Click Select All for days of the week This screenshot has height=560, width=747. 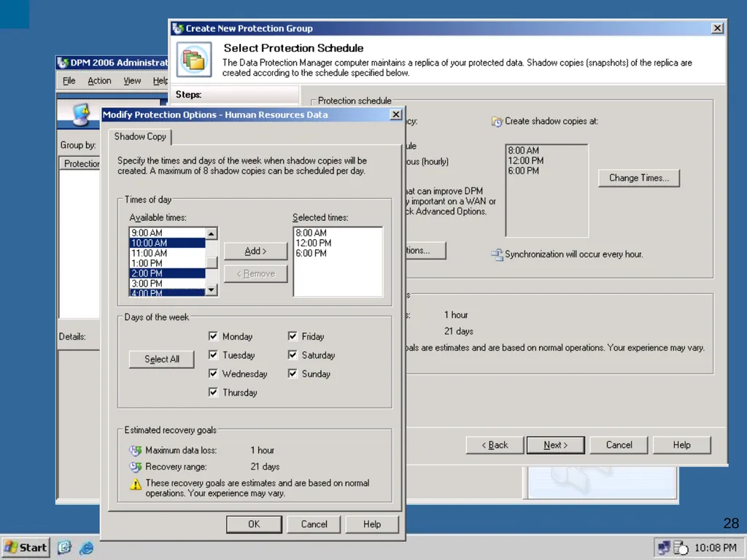tap(161, 359)
